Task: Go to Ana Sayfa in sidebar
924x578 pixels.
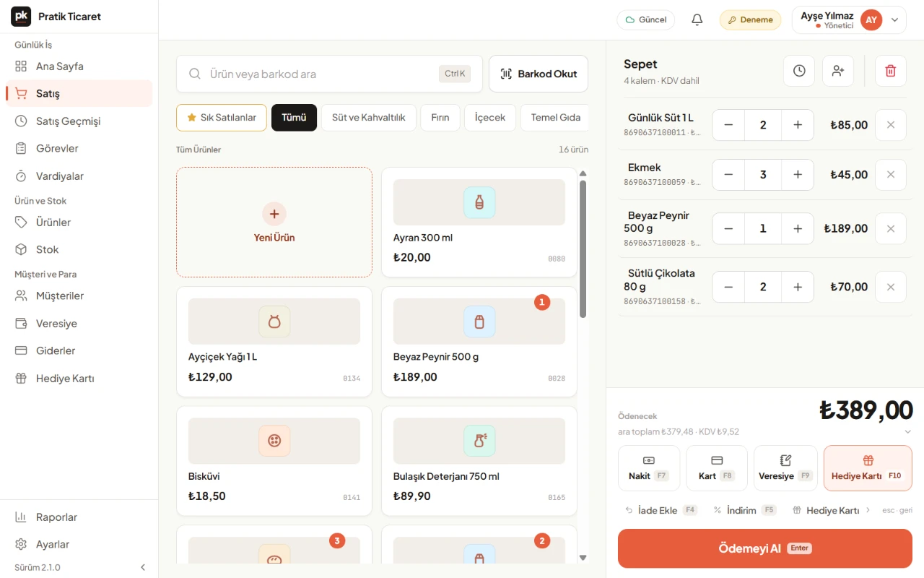Action: 79,66
